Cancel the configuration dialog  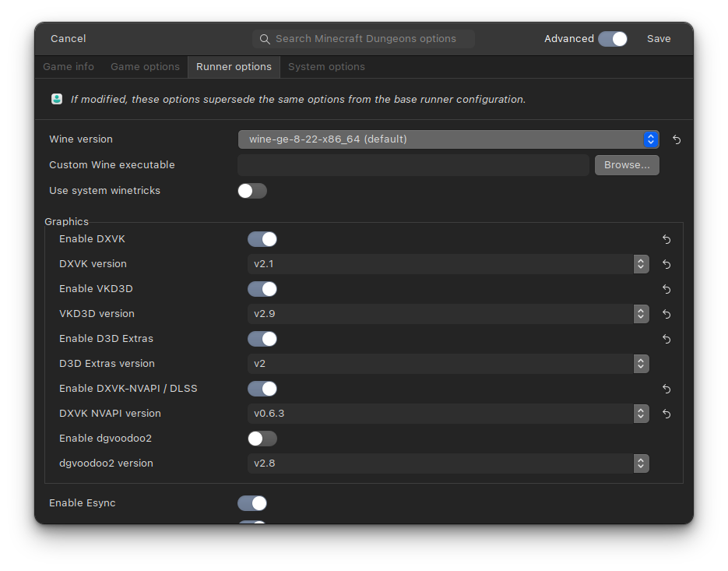(69, 39)
